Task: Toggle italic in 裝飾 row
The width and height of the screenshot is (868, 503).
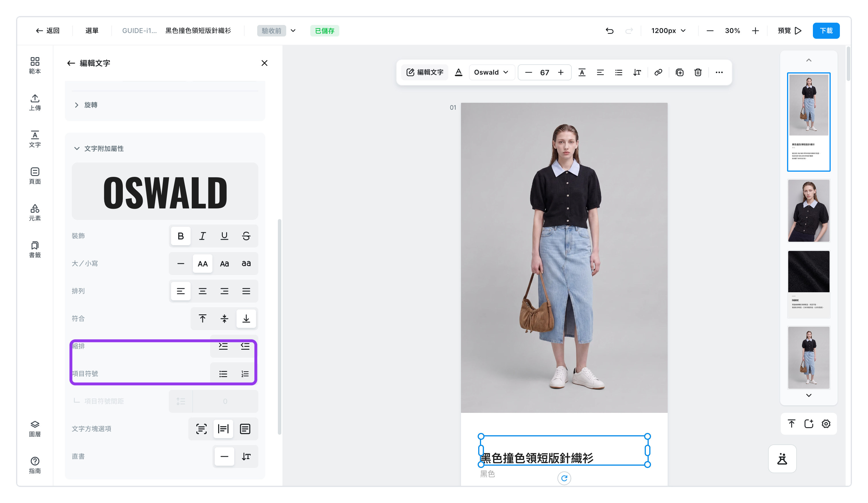Action: 203,236
